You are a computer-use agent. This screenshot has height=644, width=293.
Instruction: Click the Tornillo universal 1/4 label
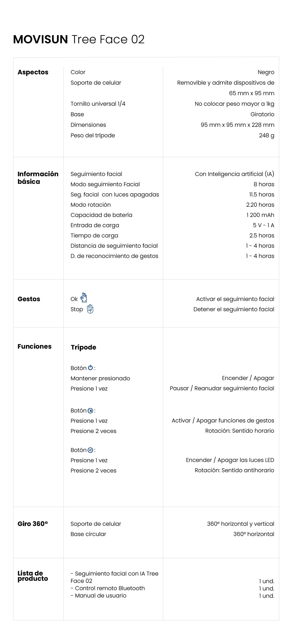tap(98, 104)
